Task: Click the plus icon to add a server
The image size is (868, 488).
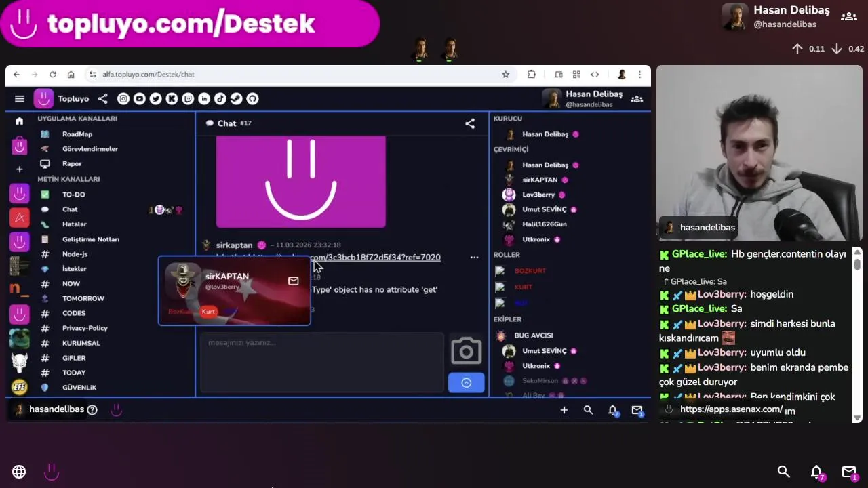Action: (x=19, y=169)
